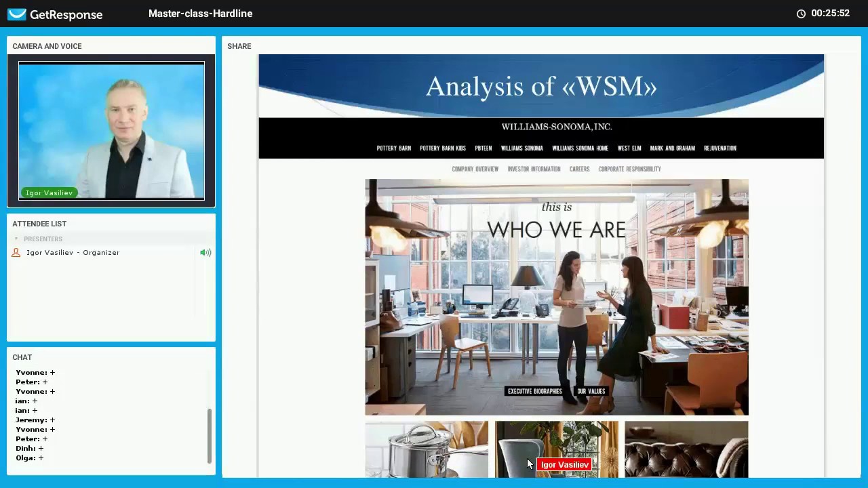Click the 00:25:52 session timer

(830, 14)
